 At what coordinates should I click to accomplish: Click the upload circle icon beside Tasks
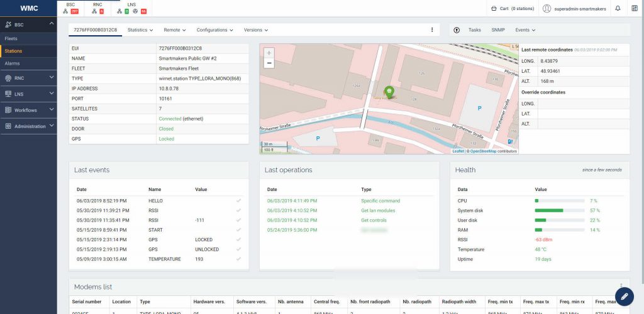click(457, 30)
